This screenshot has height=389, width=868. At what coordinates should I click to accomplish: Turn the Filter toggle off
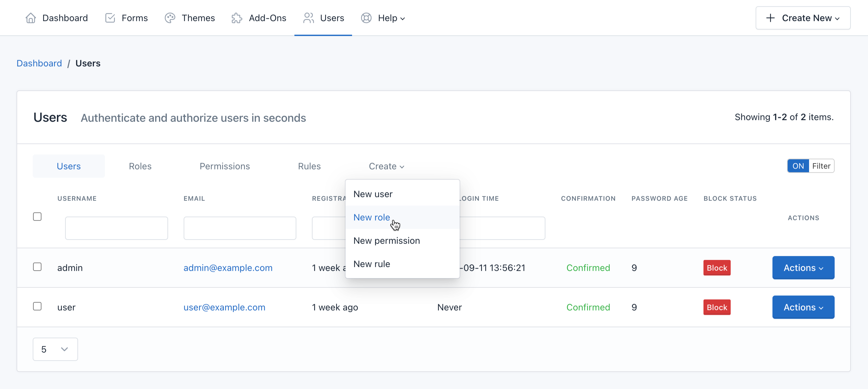[x=798, y=166]
